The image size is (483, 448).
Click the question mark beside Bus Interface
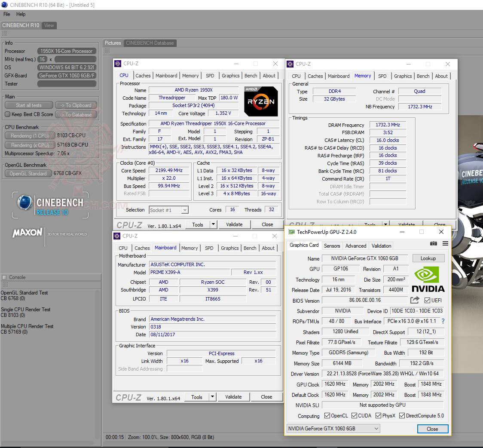point(443,321)
